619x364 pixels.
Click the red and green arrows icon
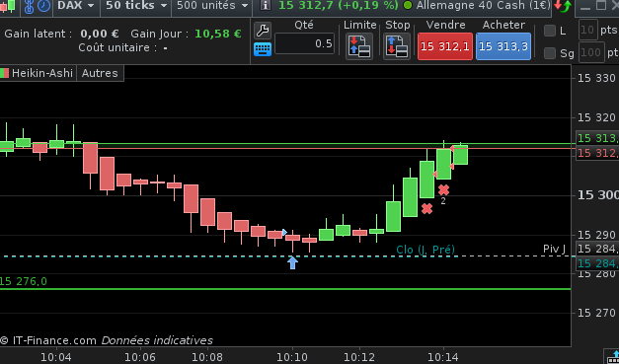[x=562, y=6]
